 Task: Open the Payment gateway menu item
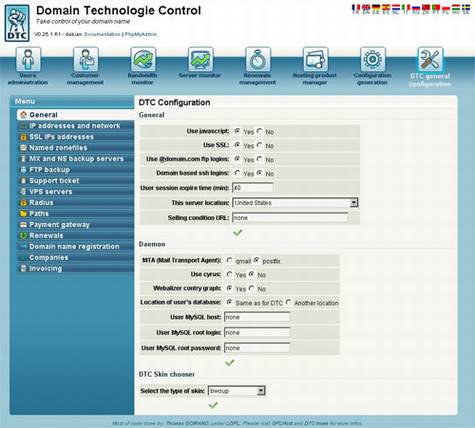[x=59, y=225]
